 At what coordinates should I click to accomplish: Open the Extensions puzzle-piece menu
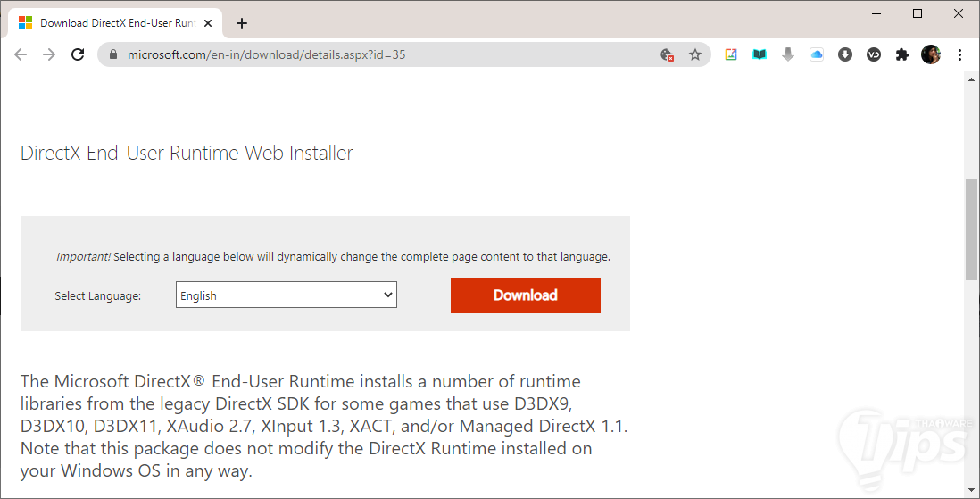point(902,54)
